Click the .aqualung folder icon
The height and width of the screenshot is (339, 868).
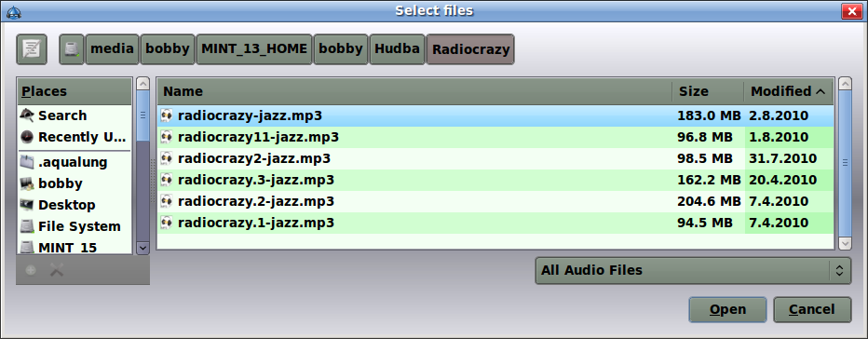(x=27, y=162)
